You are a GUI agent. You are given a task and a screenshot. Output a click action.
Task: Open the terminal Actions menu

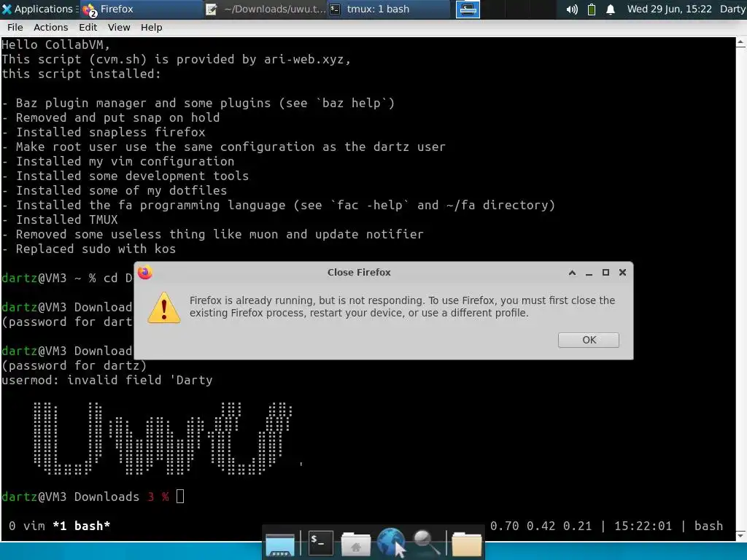[50, 28]
